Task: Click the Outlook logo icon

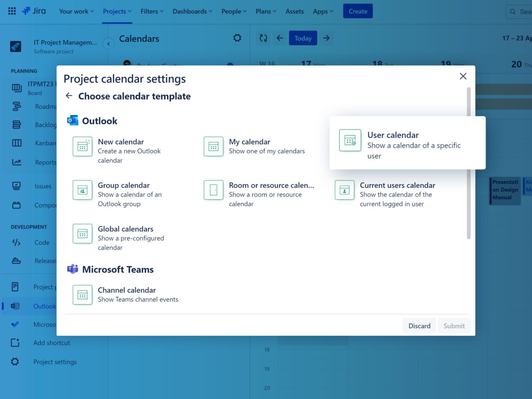Action: click(73, 121)
